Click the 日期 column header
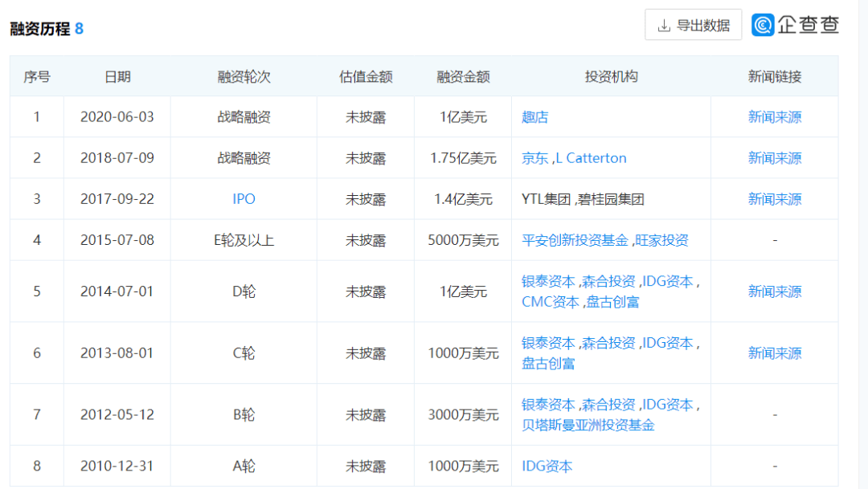This screenshot has height=489, width=868. 117,77
